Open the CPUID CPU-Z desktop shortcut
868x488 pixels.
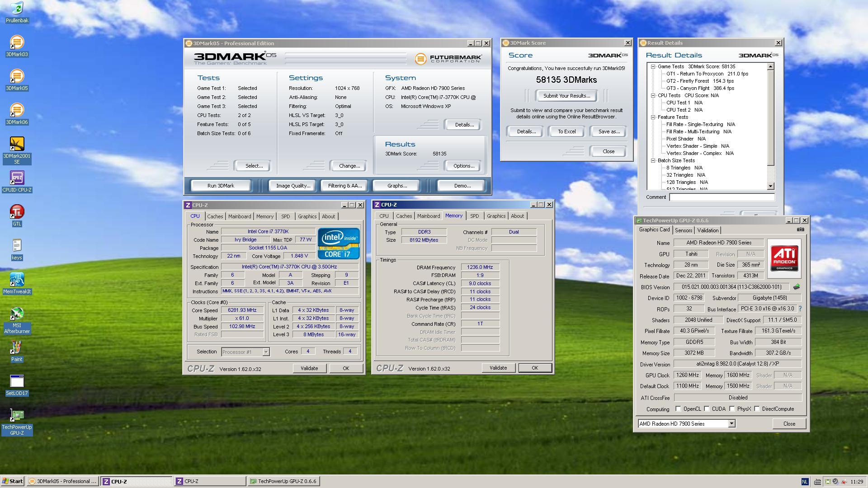[17, 181]
